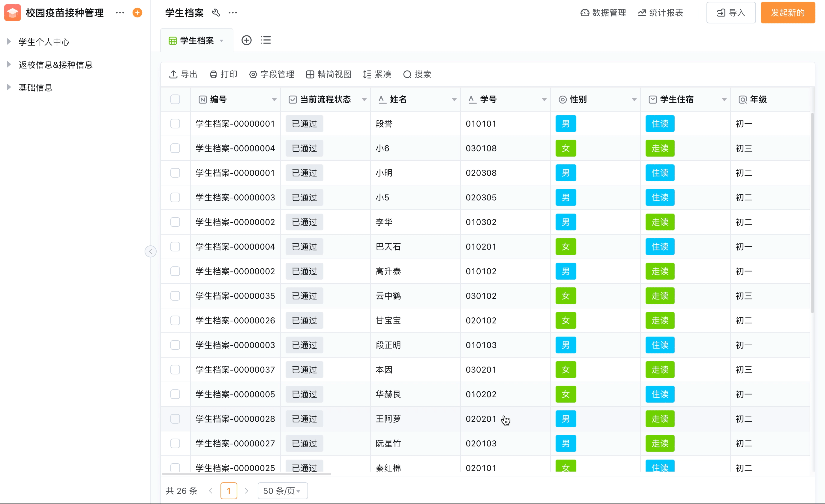Click the 年级 column lookup icon
Screen dimensions: 825x504
(742, 100)
